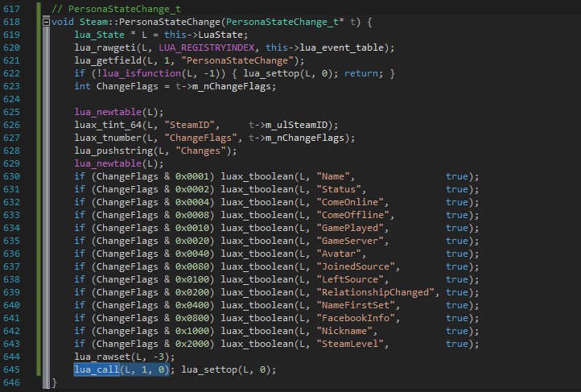Click the "ComeOffline" string literal
Image resolution: width=581 pixels, height=392 pixels.
(x=352, y=215)
